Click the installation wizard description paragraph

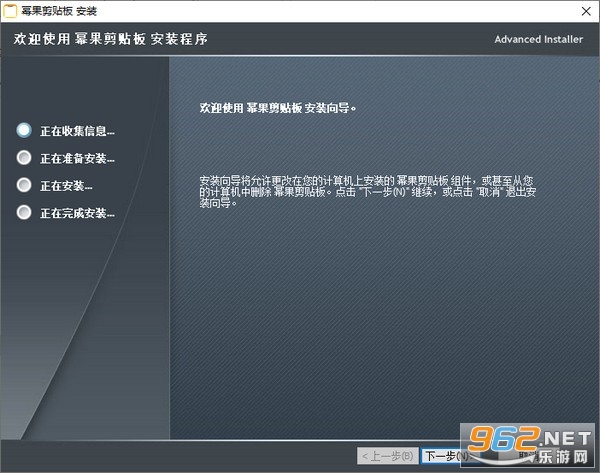367,191
